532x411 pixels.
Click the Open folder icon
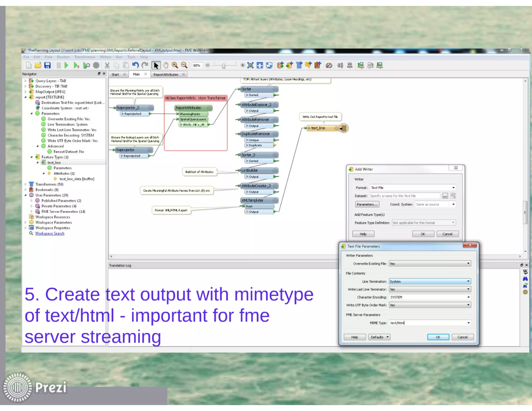38,65
